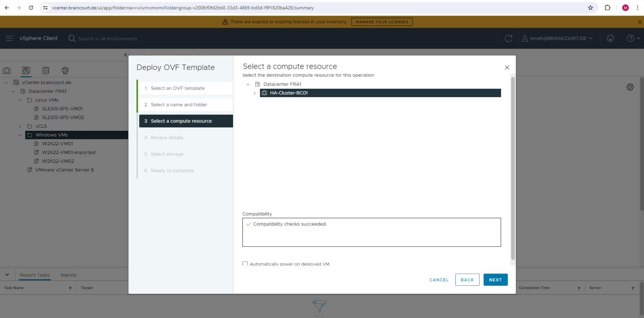The image size is (644, 318).
Task: Open the mrath@BRAINCOURT.DE user menu
Action: point(558,38)
